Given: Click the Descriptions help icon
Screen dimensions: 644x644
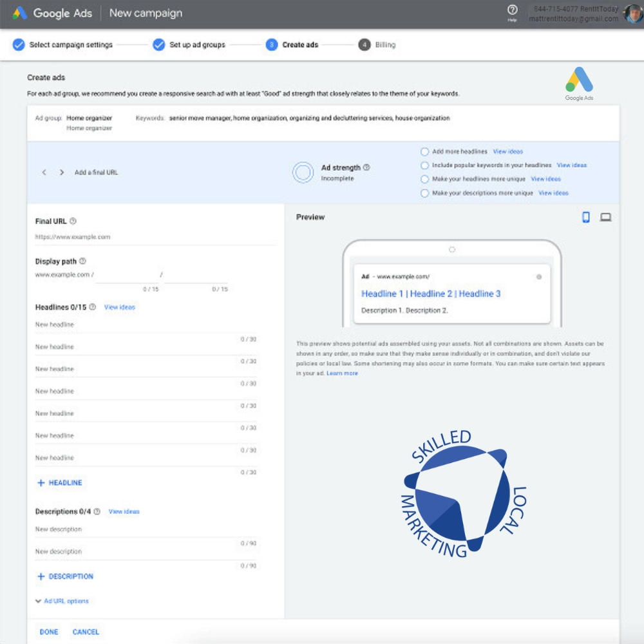Looking at the screenshot, I should tap(97, 511).
